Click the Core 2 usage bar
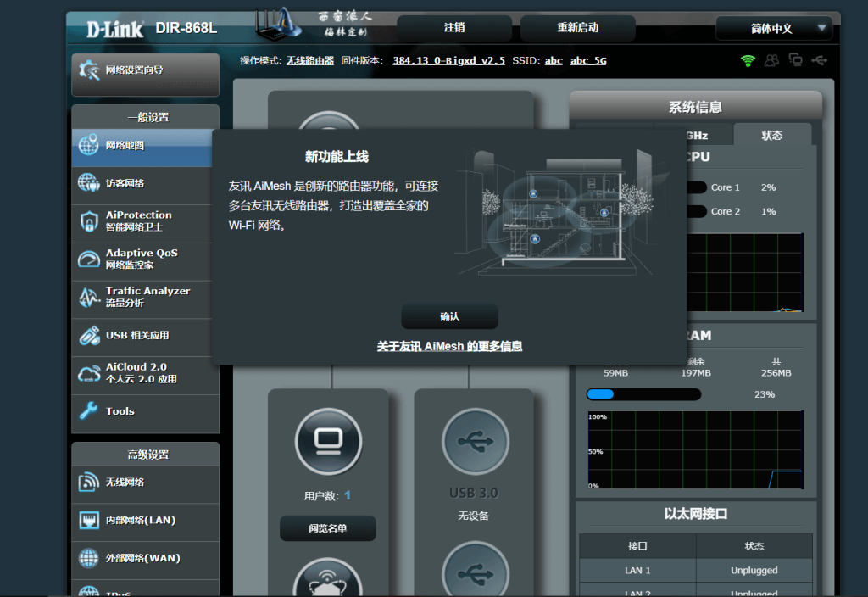This screenshot has width=868, height=597. tap(697, 211)
